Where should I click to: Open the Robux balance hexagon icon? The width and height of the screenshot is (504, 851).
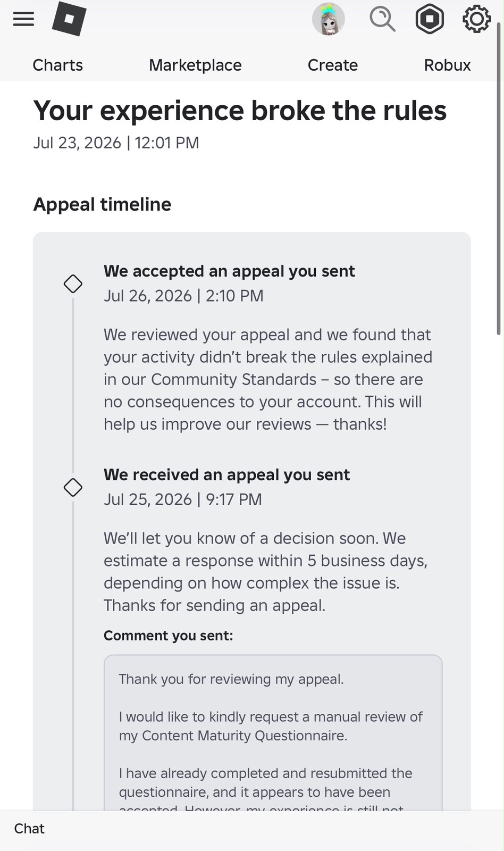coord(430,19)
